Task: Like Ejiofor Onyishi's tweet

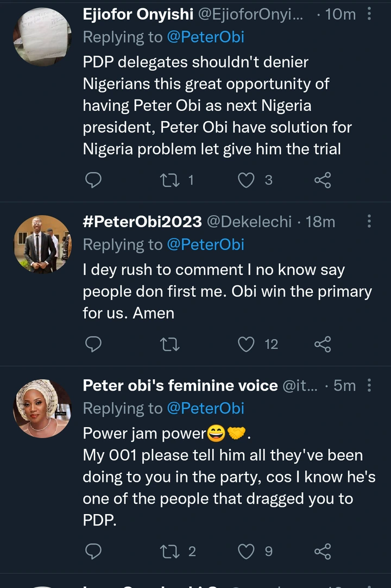Action: pyautogui.click(x=247, y=180)
